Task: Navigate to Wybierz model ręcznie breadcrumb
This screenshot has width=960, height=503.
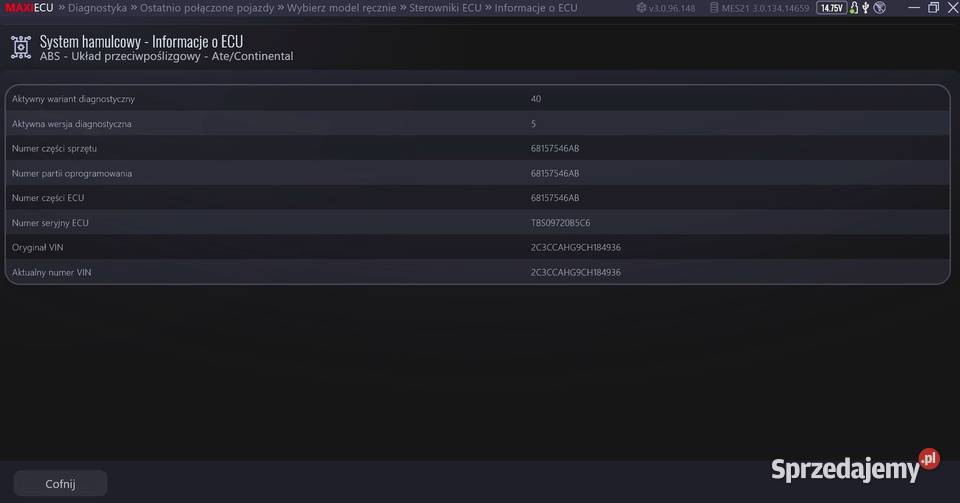Action: click(341, 8)
